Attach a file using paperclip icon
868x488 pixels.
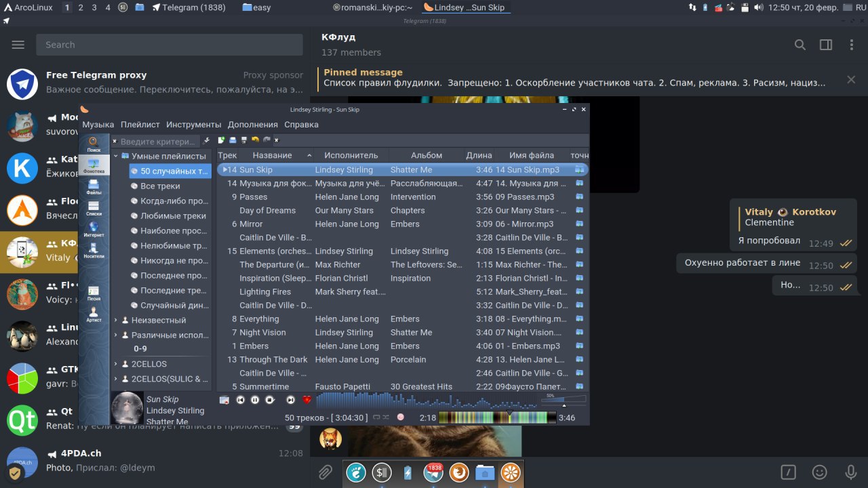point(325,472)
